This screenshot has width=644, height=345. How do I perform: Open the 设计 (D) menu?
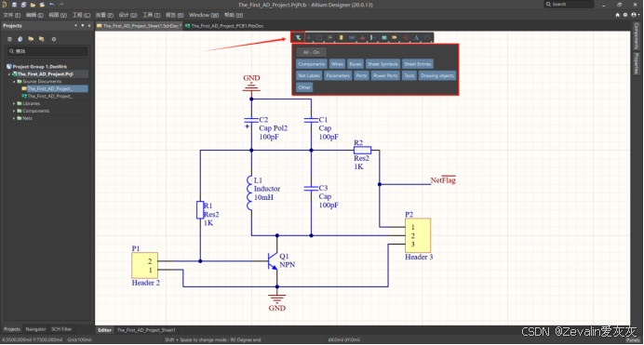click(127, 15)
